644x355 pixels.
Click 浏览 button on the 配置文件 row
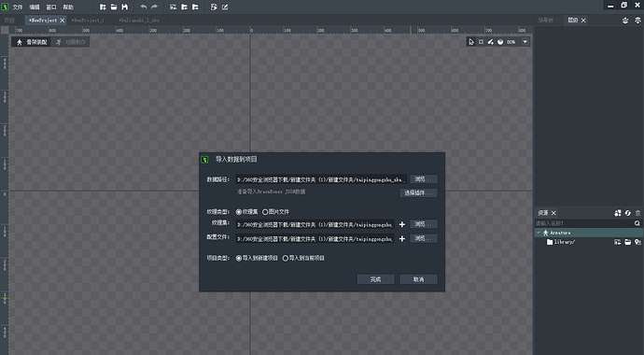coord(424,238)
